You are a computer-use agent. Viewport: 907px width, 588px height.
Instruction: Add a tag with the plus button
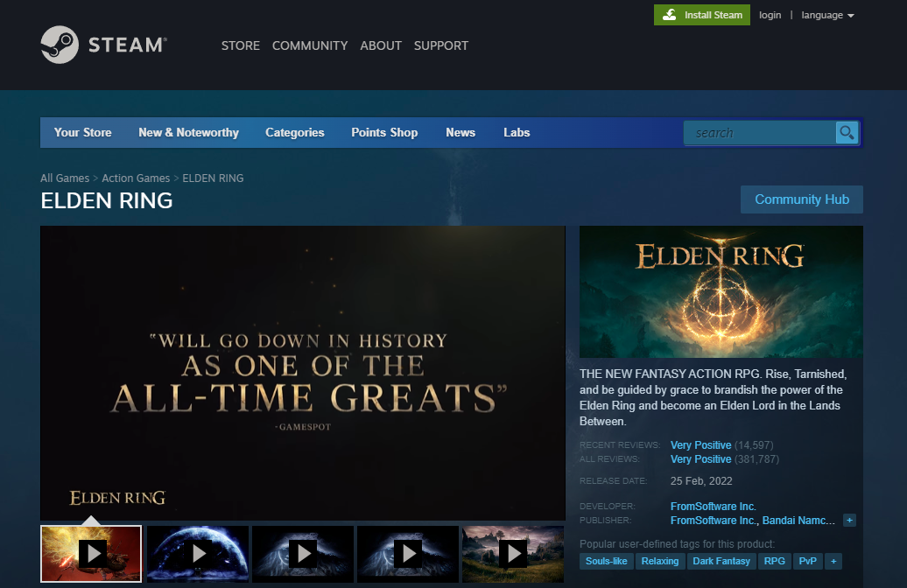[x=833, y=562]
